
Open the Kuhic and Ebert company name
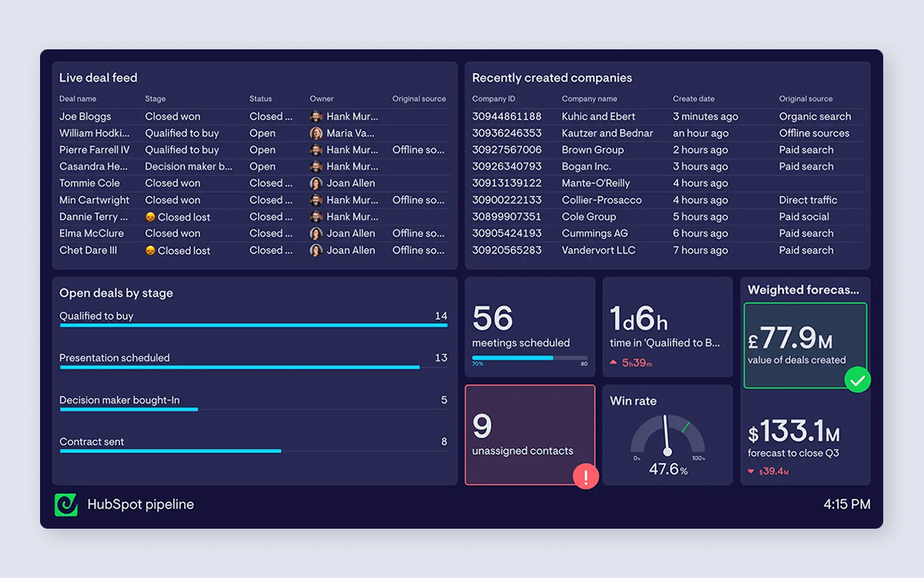[598, 116]
